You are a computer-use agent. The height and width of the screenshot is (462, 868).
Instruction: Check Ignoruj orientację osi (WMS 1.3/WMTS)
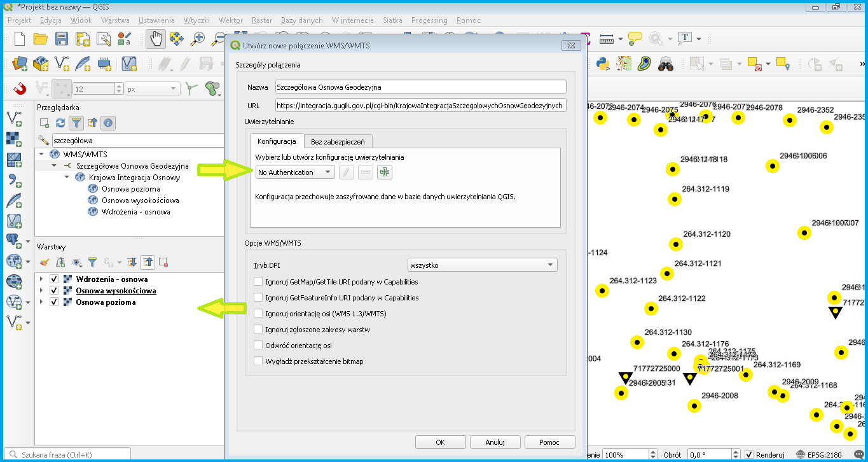coord(258,313)
